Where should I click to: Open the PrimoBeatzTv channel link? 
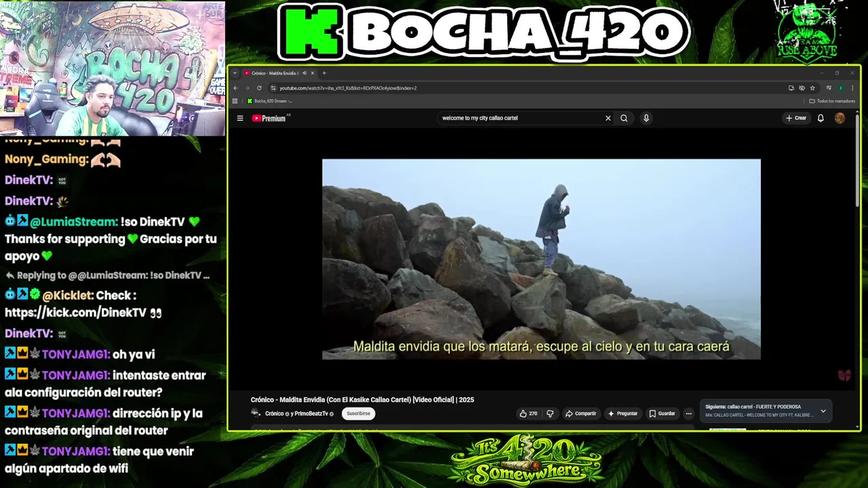tap(311, 413)
